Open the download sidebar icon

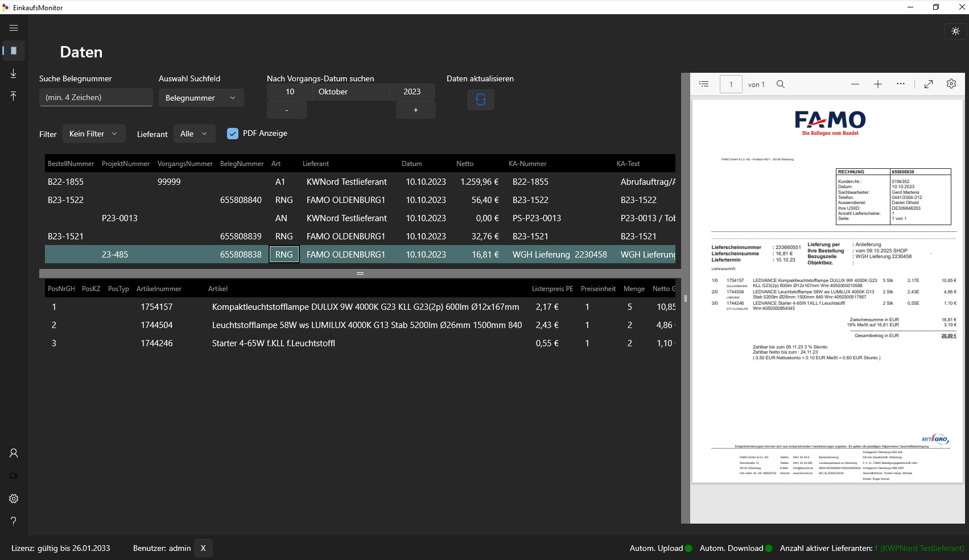point(14,73)
